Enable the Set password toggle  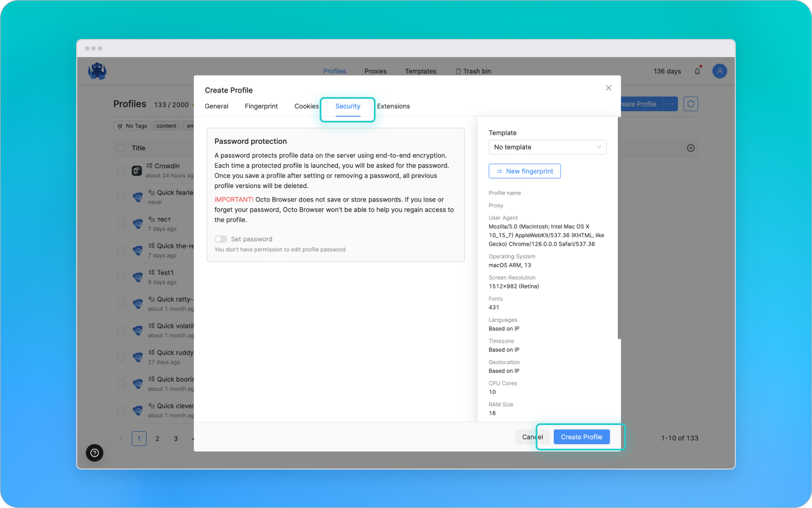tap(221, 239)
